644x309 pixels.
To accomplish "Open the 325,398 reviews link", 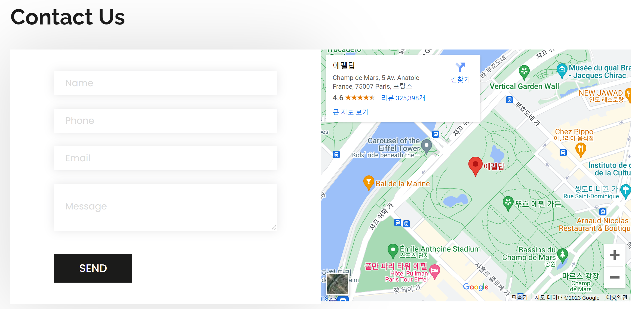I will tap(403, 98).
